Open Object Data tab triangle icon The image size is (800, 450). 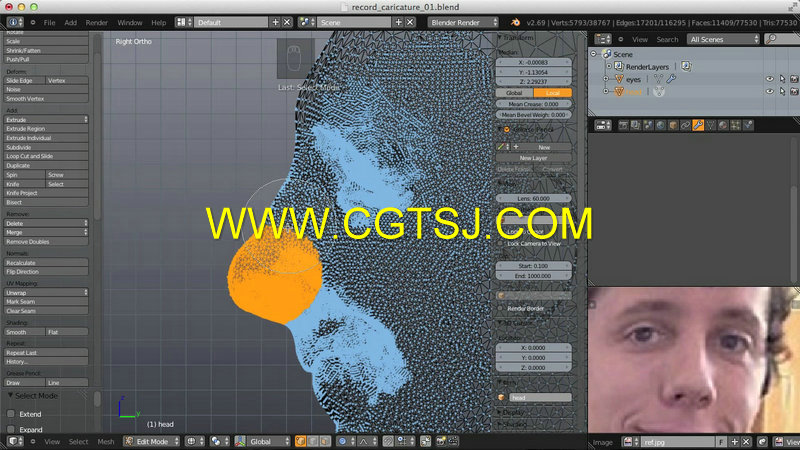coord(710,126)
